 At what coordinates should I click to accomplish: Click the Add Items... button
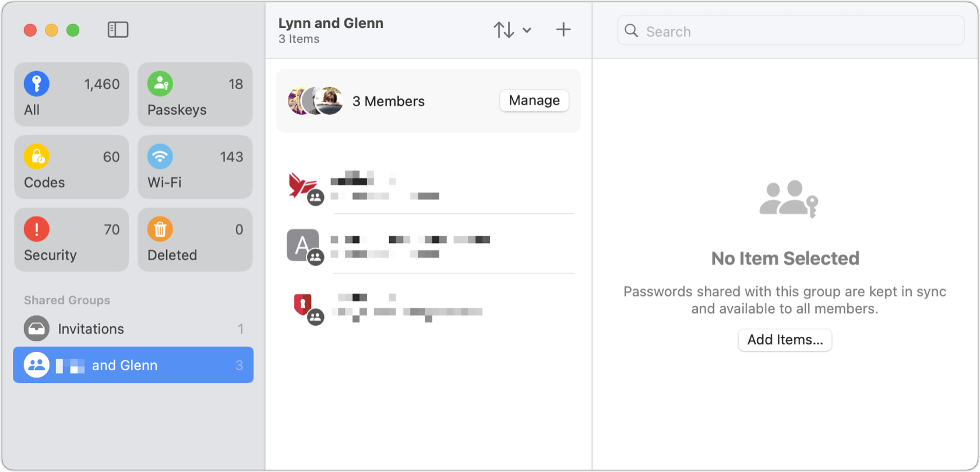pyautogui.click(x=785, y=340)
